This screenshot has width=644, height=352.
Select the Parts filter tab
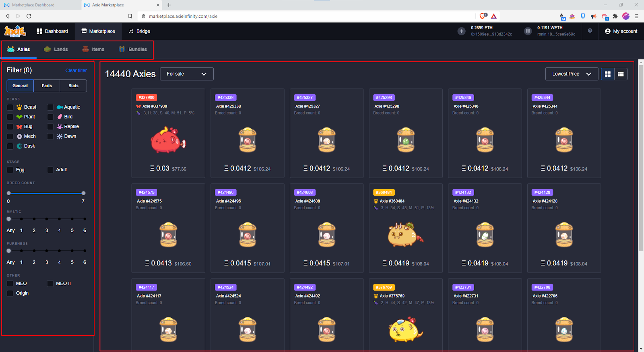[x=47, y=86]
